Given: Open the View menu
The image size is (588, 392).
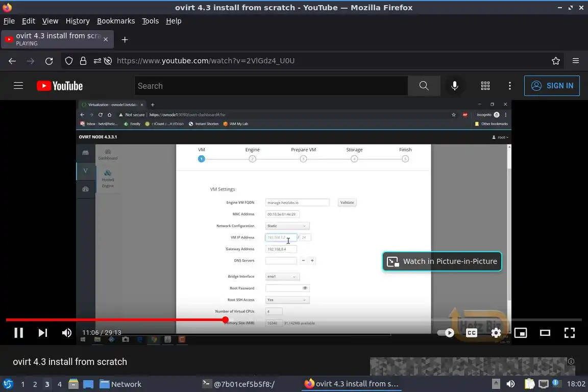Looking at the screenshot, I should 50,21.
